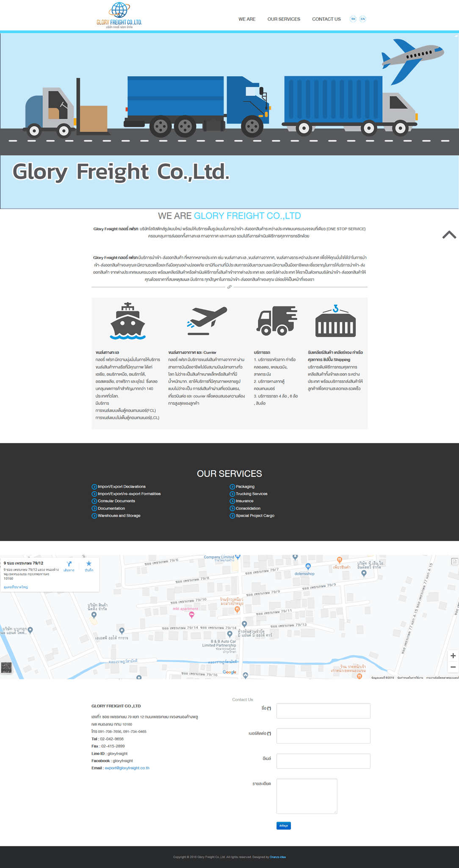Open the CONTACT US menu item
This screenshot has width=459, height=868.
click(x=326, y=19)
